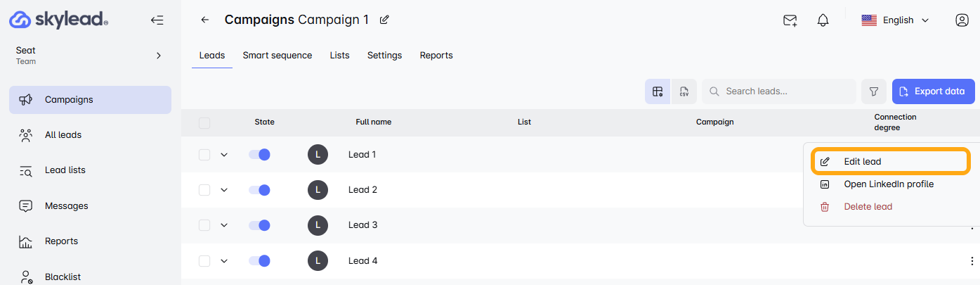Screen dimensions: 980x285
Task: Disable the state switch for Lead 3
Action: [259, 225]
